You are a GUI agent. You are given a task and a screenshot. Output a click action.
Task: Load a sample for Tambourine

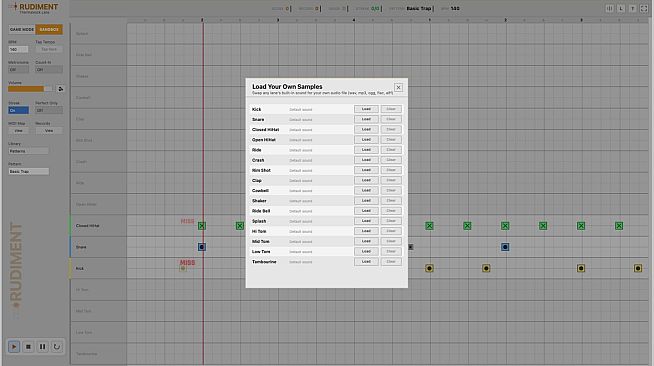[366, 261]
